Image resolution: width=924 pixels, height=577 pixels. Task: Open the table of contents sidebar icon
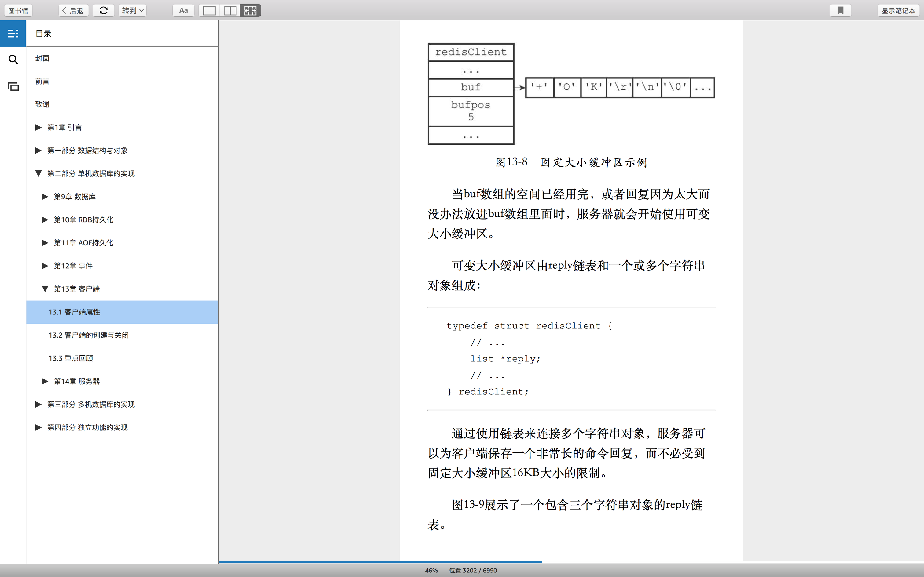pos(13,34)
